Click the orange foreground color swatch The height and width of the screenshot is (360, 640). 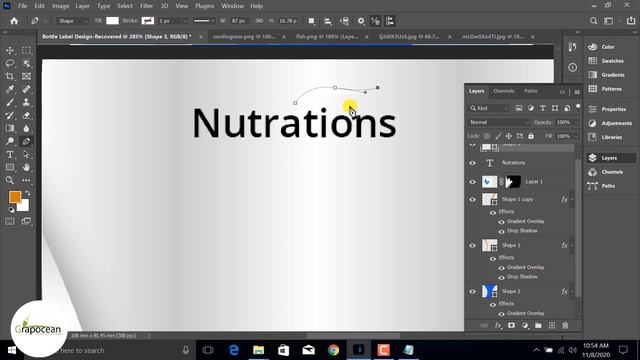point(15,197)
